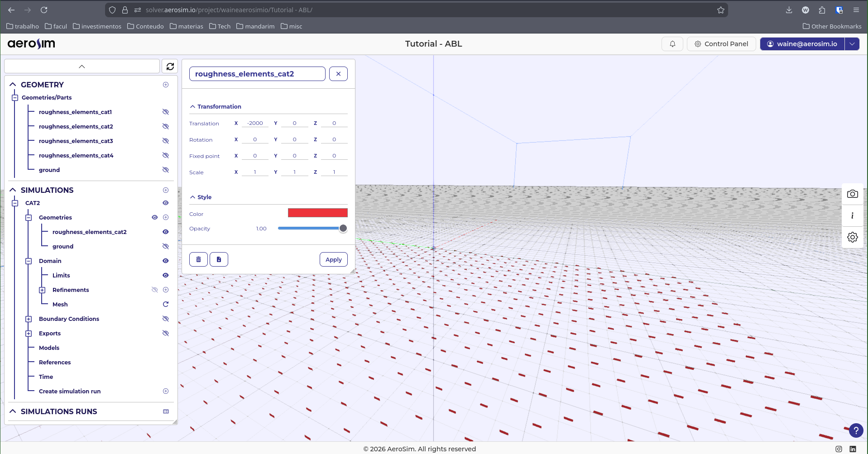Edit the Translation X input field
Viewport: 868px width, 454px height.
coord(255,123)
